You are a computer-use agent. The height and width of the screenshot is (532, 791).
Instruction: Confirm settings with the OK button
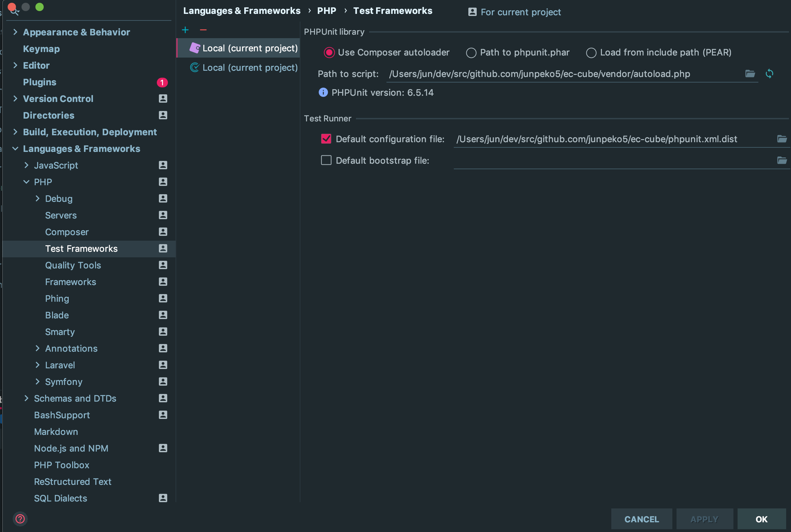pos(761,519)
